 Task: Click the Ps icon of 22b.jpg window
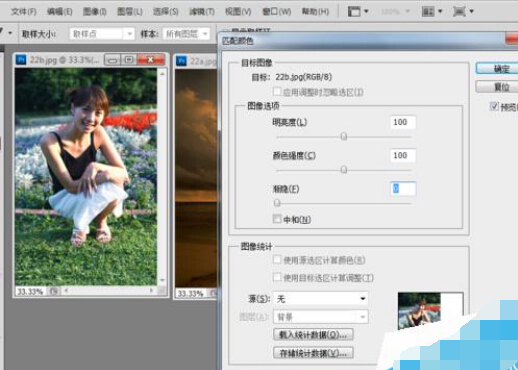coord(21,60)
